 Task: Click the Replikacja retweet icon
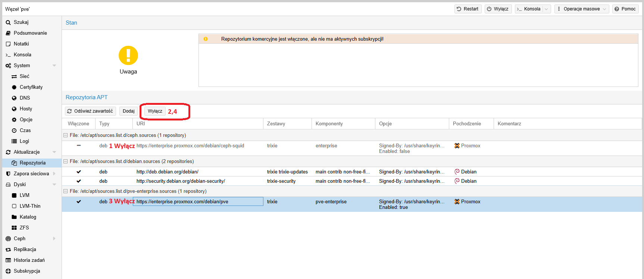[x=8, y=250]
